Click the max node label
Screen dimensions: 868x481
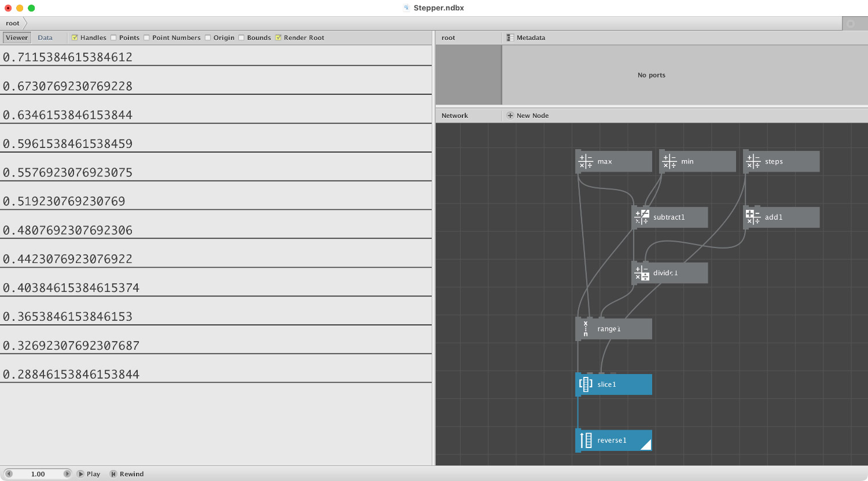coord(605,162)
